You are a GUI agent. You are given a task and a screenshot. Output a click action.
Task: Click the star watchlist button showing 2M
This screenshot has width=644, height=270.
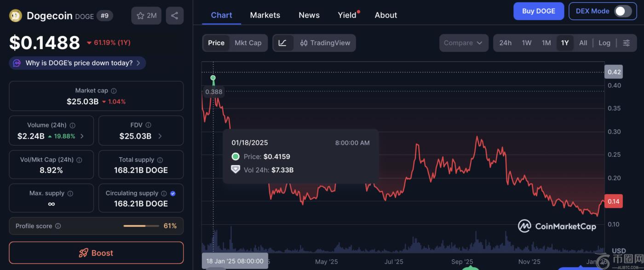point(147,16)
